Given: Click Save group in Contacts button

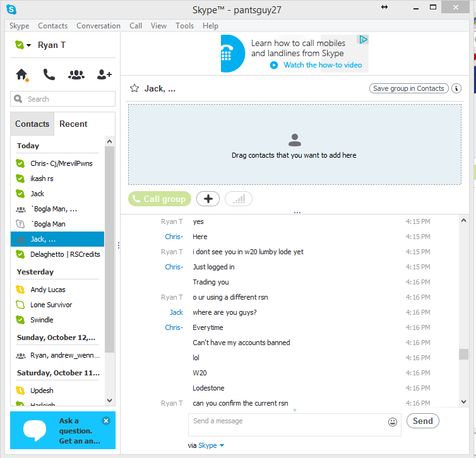Looking at the screenshot, I should coord(408,88).
